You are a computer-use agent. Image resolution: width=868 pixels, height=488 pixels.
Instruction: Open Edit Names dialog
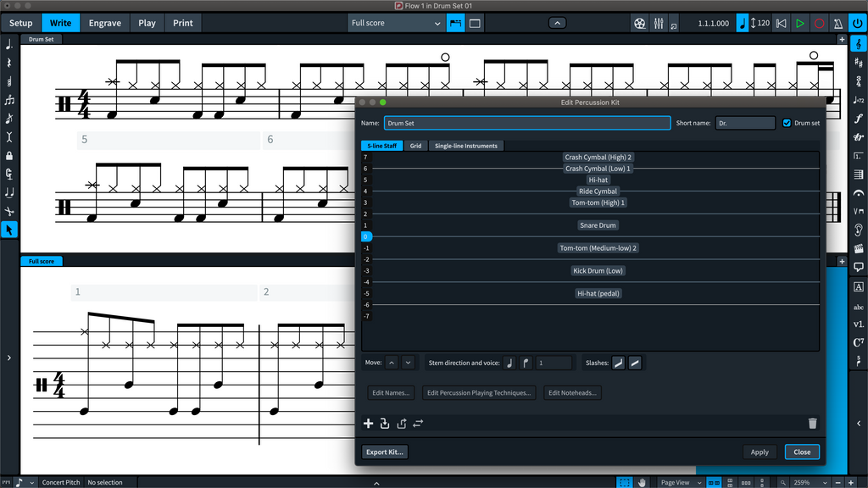[x=391, y=393]
